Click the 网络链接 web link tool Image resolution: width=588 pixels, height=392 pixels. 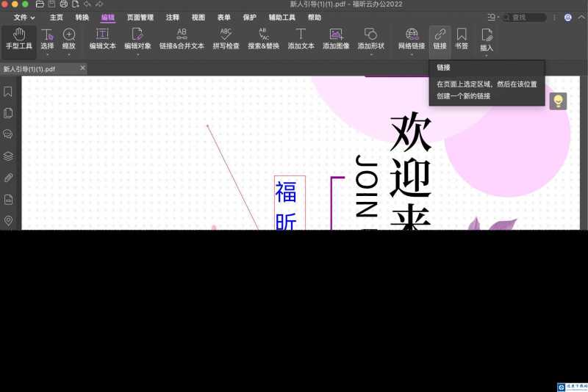tap(412, 39)
